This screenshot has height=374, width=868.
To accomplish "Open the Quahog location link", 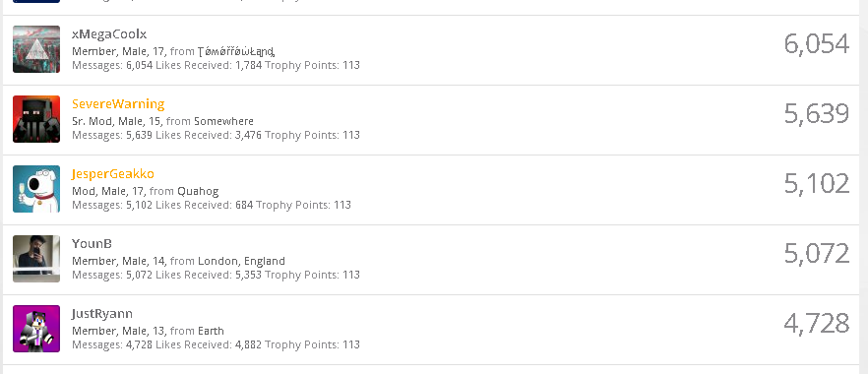I will pyautogui.click(x=198, y=191).
